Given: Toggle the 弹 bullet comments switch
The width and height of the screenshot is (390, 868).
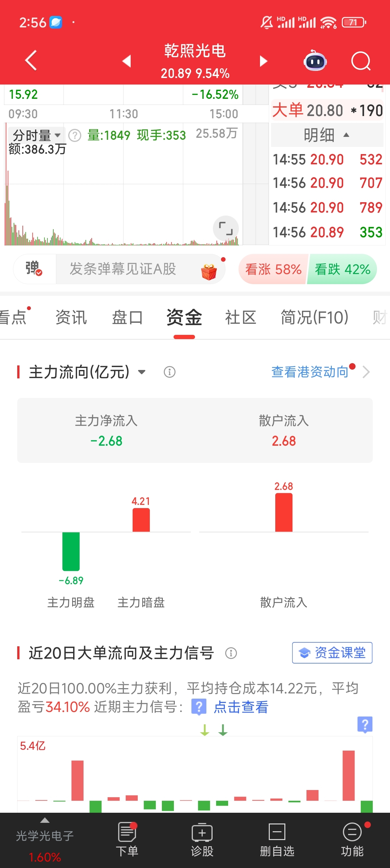Looking at the screenshot, I should tap(34, 269).
